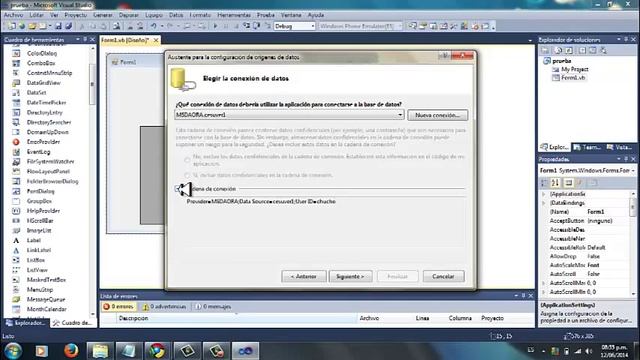The width and height of the screenshot is (640, 360).
Task: Pin the Cuadro de herramientas panel
Action: tap(85, 40)
